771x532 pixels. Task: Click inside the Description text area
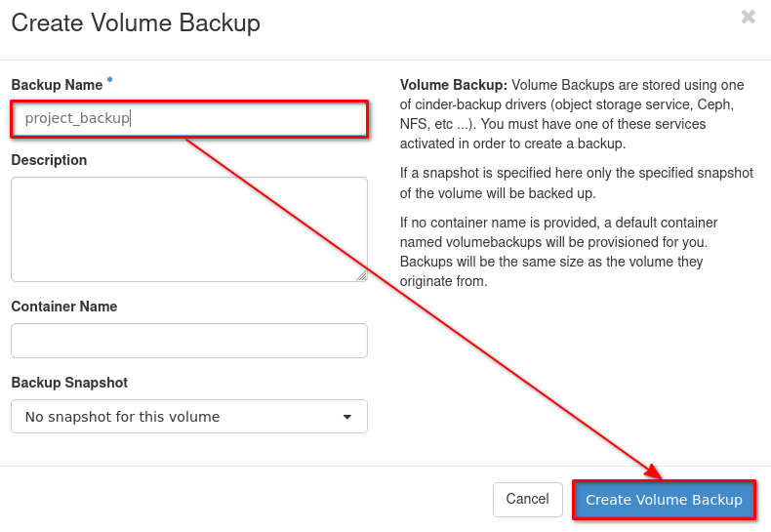tap(188, 229)
